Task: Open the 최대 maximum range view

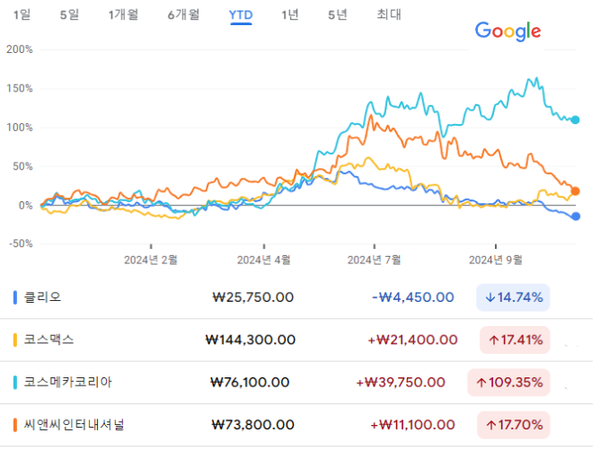Action: pyautogui.click(x=389, y=14)
